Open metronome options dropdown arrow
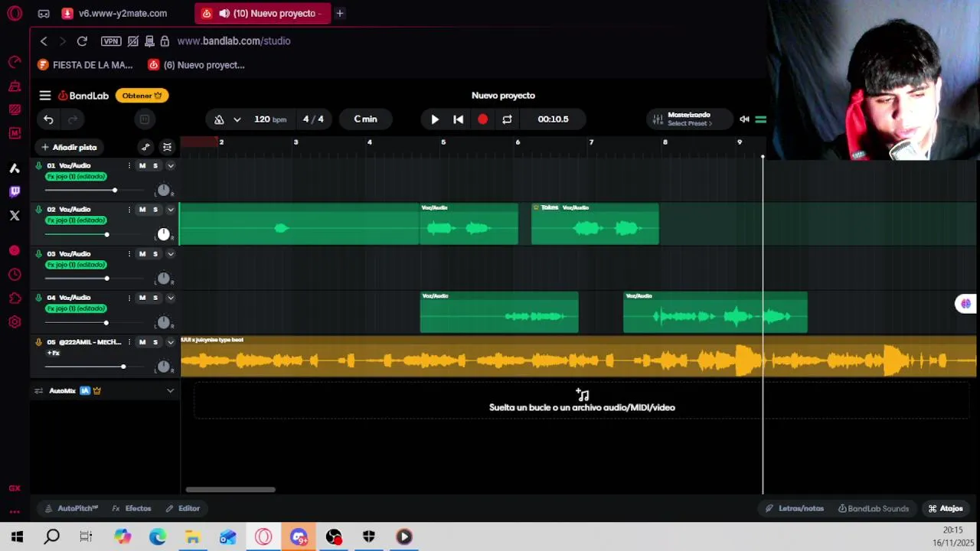 [237, 119]
